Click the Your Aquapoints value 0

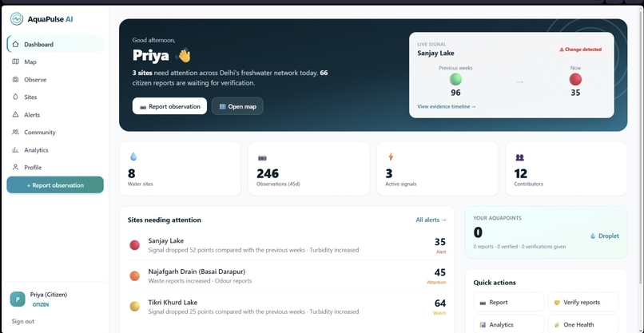click(x=478, y=233)
